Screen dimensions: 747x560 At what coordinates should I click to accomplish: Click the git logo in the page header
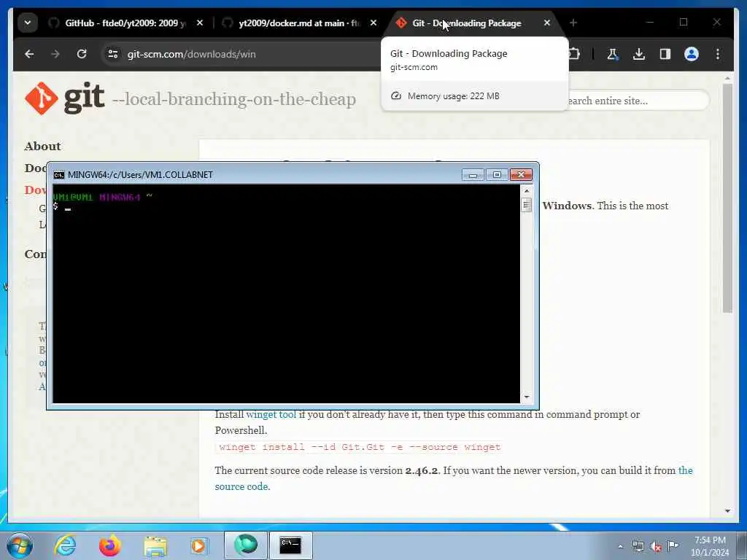[x=65, y=98]
